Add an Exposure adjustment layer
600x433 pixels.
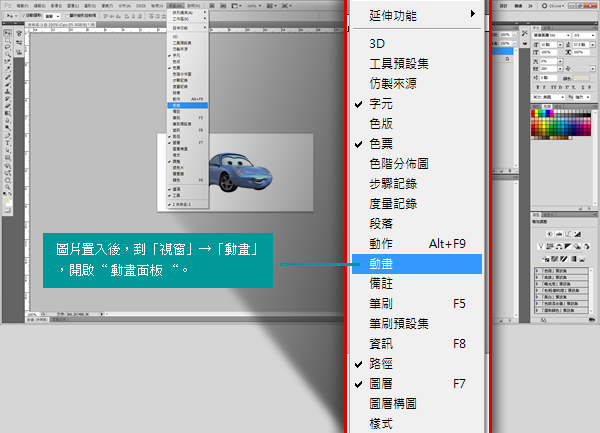click(x=577, y=234)
